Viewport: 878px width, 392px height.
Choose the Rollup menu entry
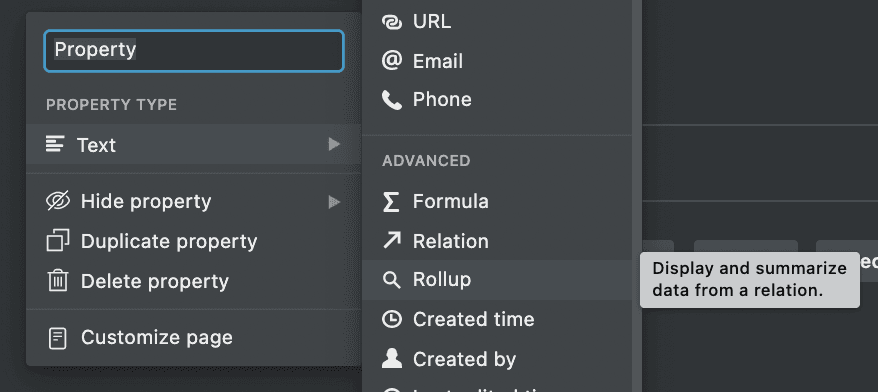pos(497,279)
